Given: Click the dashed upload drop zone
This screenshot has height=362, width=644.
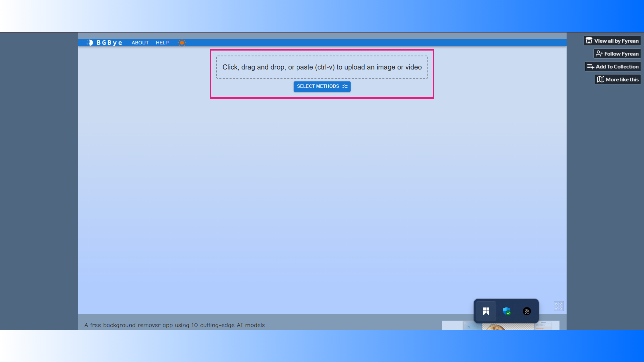Looking at the screenshot, I should [x=322, y=67].
